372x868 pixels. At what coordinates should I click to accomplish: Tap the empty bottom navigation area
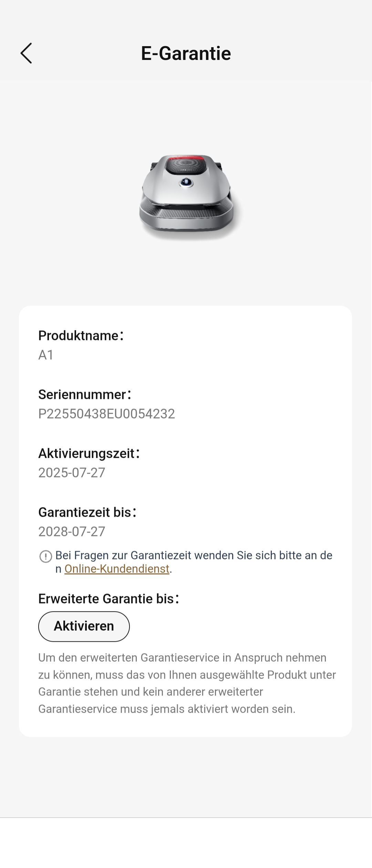tap(186, 843)
